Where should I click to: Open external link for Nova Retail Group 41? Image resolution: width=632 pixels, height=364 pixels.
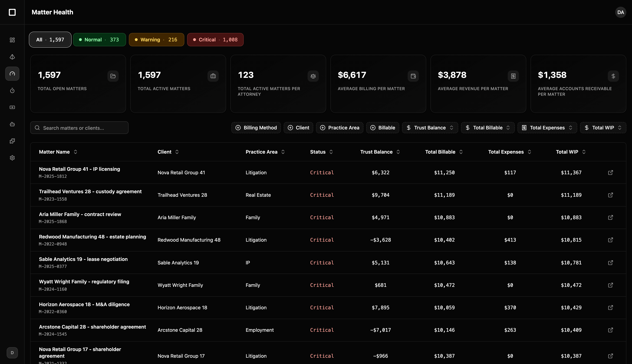coord(610,173)
